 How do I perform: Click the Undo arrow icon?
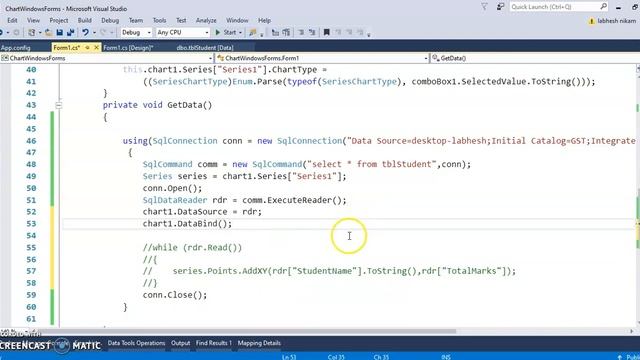coord(85,32)
